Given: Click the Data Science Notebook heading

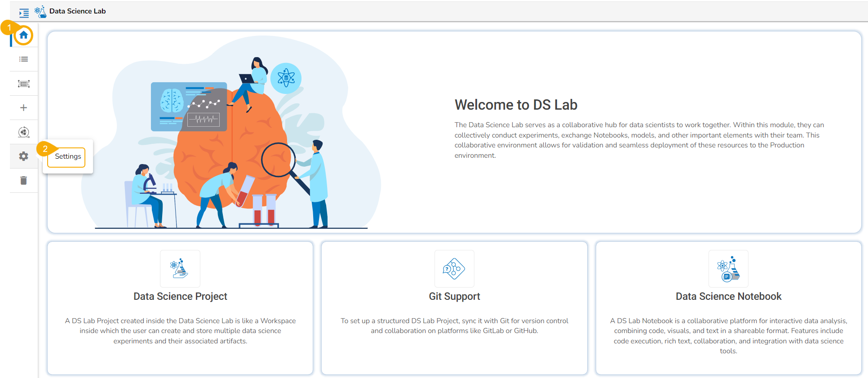Looking at the screenshot, I should (728, 297).
